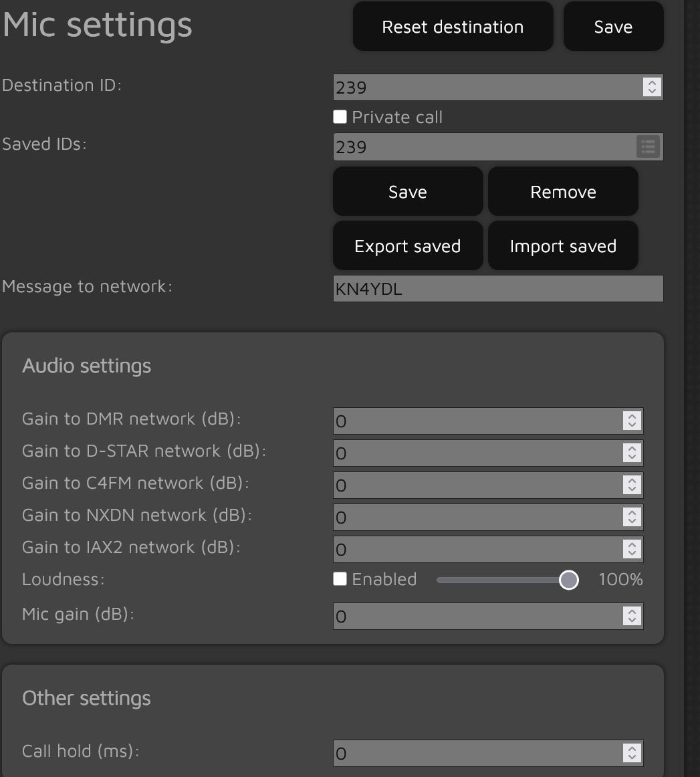
Task: Click the top Save button in header
Action: (x=613, y=27)
